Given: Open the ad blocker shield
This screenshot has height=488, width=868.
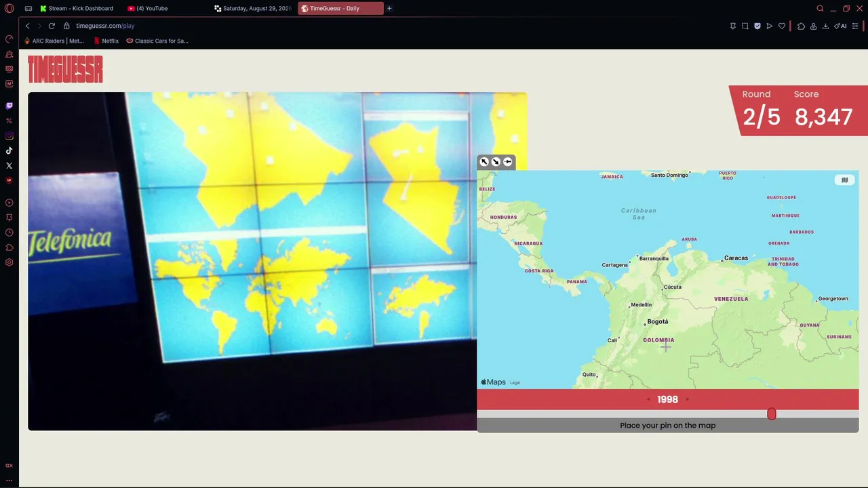Looking at the screenshot, I should [x=757, y=26].
